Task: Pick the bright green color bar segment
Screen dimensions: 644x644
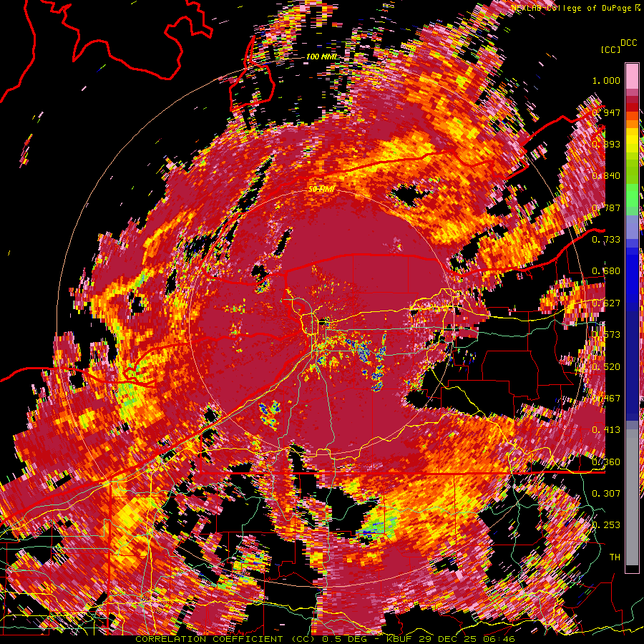Action: (x=632, y=194)
